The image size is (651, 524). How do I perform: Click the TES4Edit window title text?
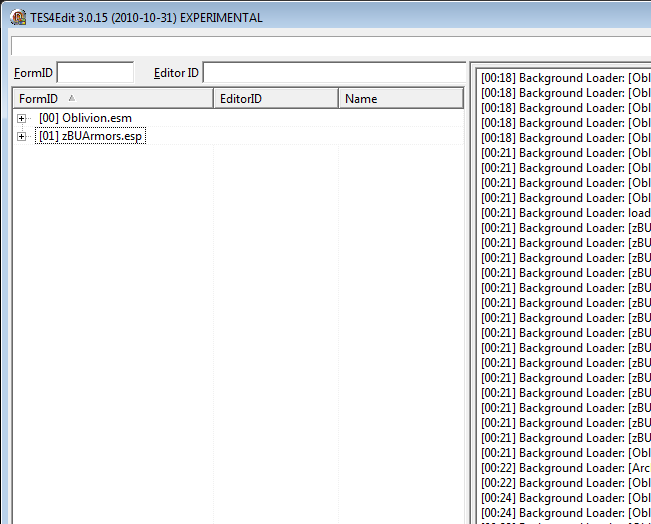pos(148,18)
